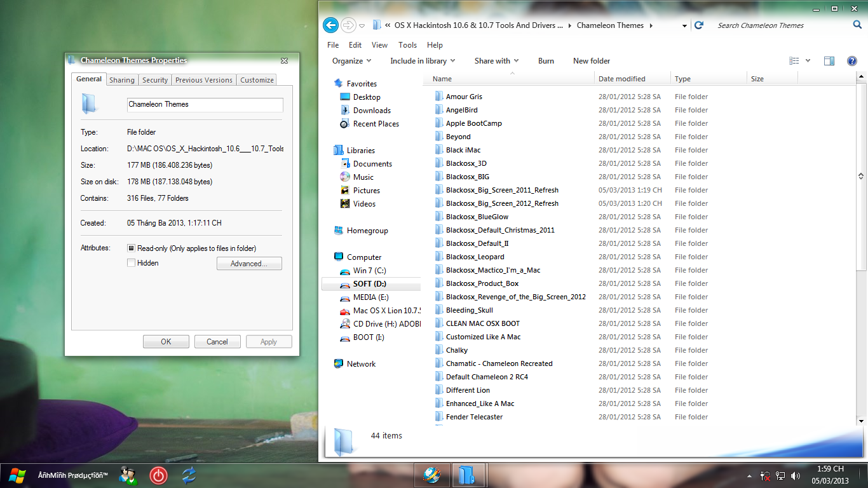The height and width of the screenshot is (488, 868).
Task: Click the red power taskbar icon
Action: click(x=158, y=475)
